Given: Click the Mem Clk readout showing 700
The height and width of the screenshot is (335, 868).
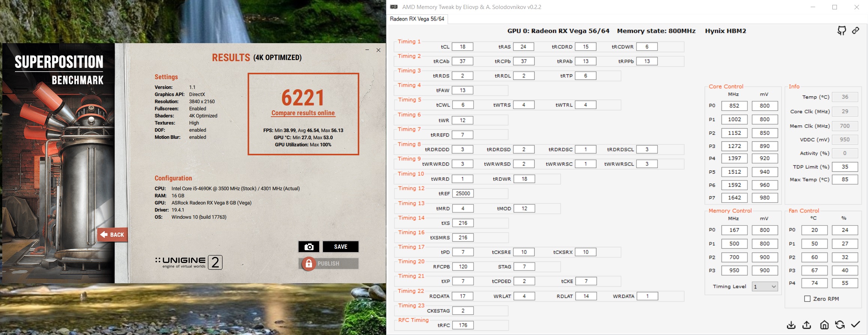Looking at the screenshot, I should [x=845, y=126].
